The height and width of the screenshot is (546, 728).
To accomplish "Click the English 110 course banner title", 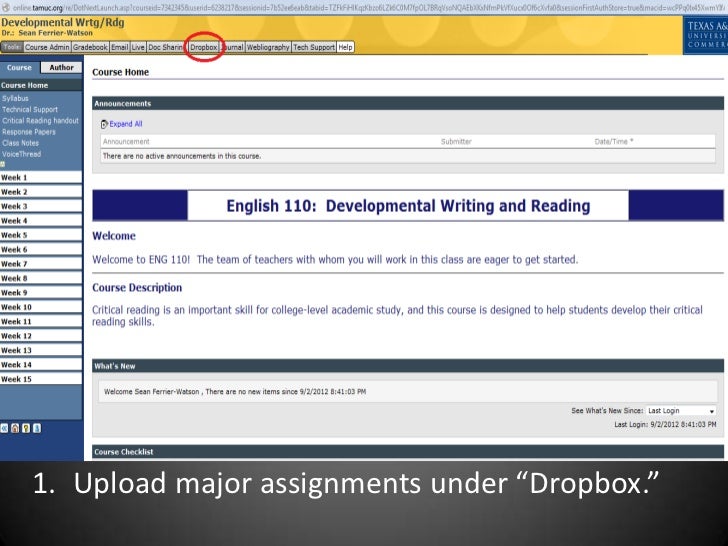I will coord(408,206).
